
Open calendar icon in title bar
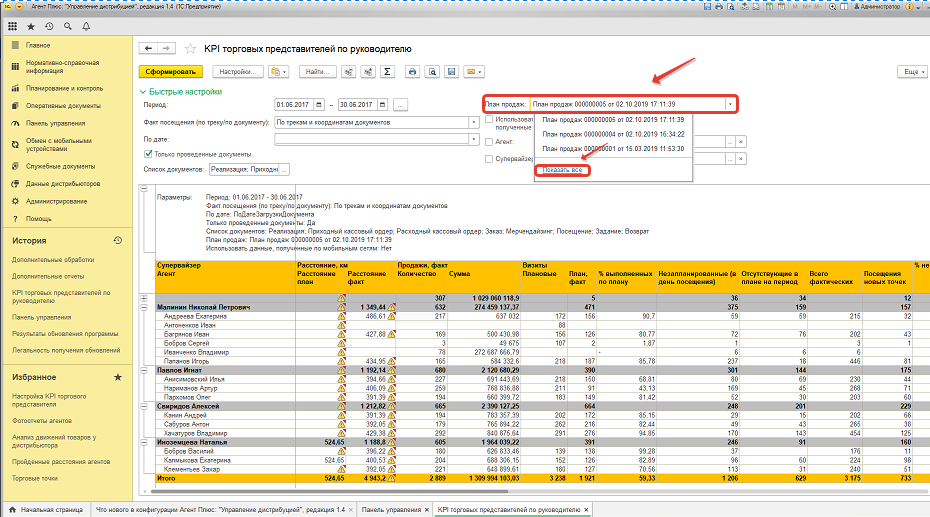pyautogui.click(x=781, y=7)
